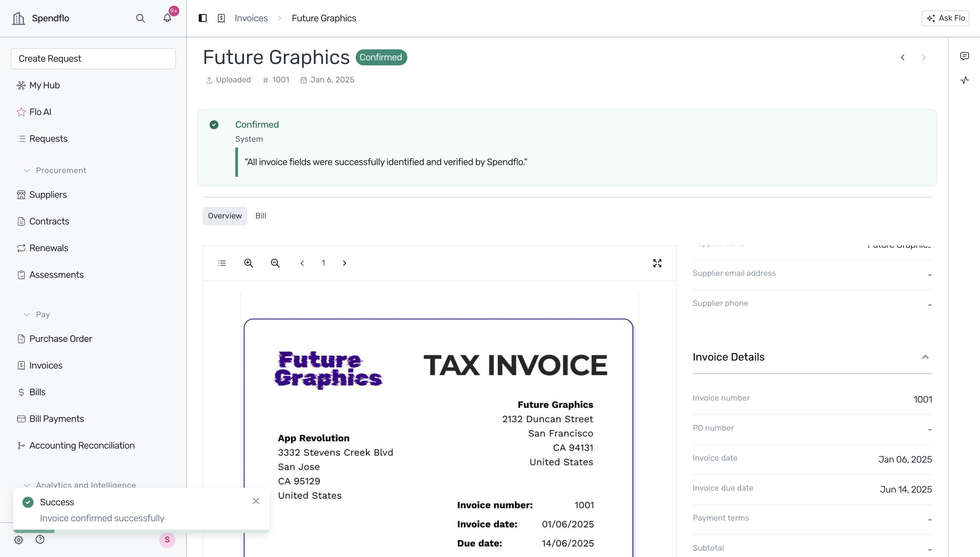Go to next invoice arrow near title
The height and width of the screenshot is (557, 980).
[924, 57]
